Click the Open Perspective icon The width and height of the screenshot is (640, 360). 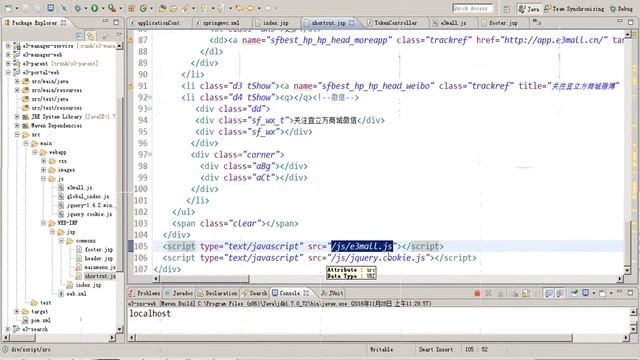[507, 9]
